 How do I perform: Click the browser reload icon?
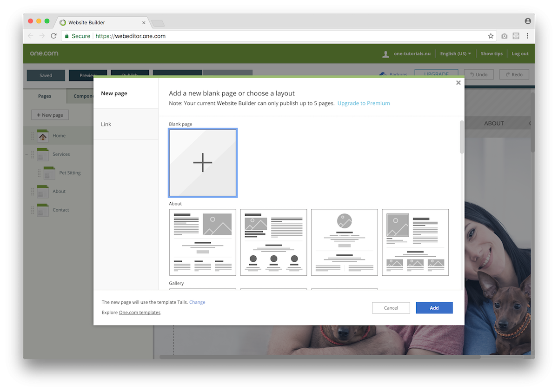click(x=53, y=36)
